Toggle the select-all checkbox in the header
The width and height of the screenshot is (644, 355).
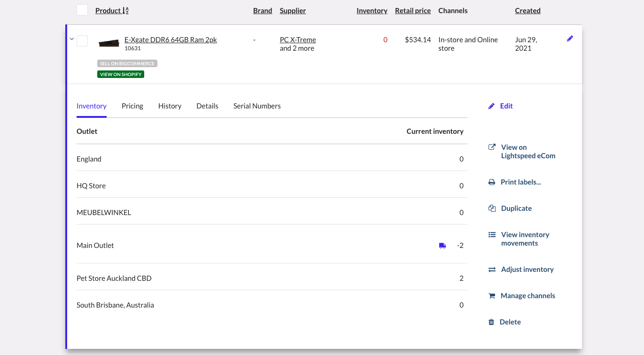(82, 9)
